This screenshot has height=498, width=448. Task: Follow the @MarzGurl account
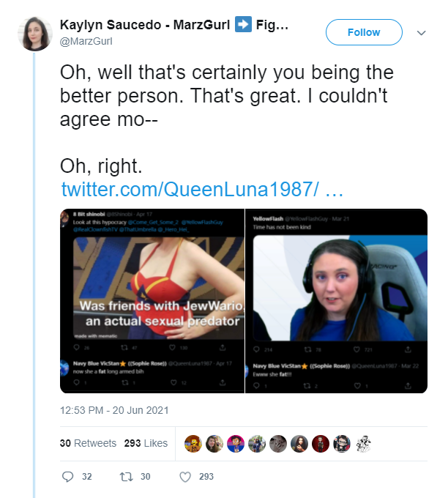point(364,32)
